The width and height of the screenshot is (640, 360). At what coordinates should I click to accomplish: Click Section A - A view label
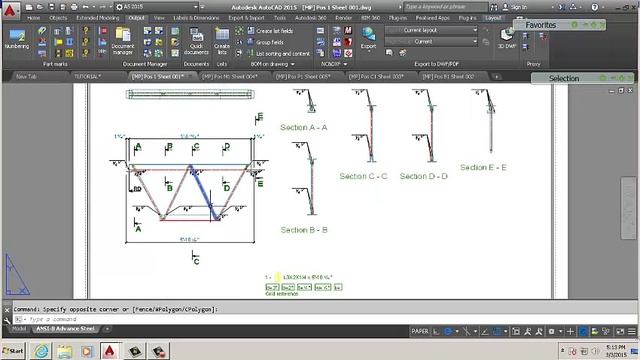tap(304, 127)
